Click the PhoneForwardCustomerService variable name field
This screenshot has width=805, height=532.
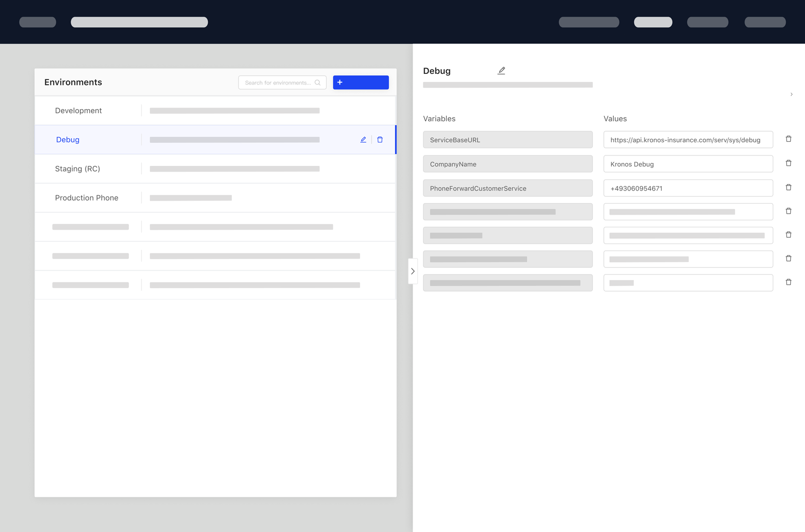click(x=508, y=188)
